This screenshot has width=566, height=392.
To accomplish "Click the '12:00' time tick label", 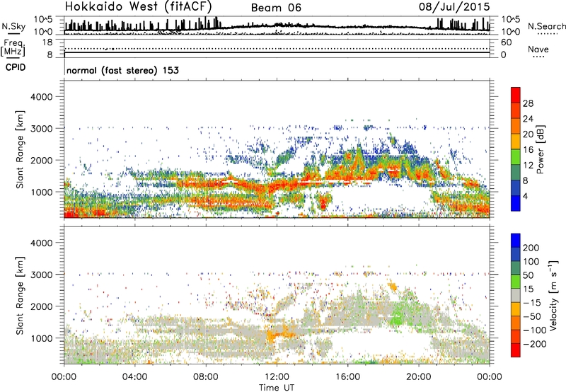I will 277,377.
